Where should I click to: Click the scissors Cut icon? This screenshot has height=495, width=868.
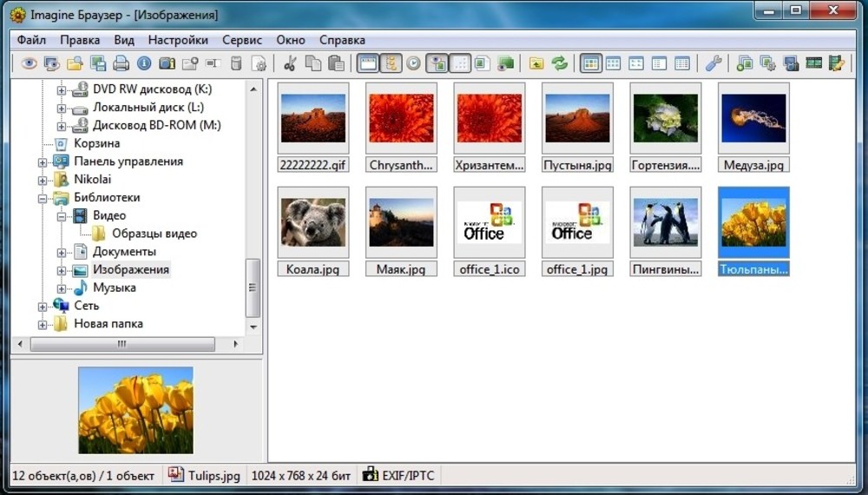point(290,63)
